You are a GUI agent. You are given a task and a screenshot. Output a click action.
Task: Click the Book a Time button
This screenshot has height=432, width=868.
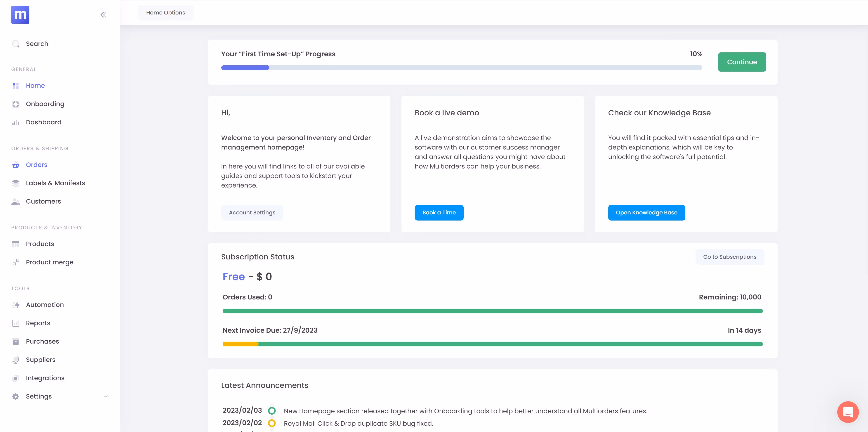click(x=439, y=212)
